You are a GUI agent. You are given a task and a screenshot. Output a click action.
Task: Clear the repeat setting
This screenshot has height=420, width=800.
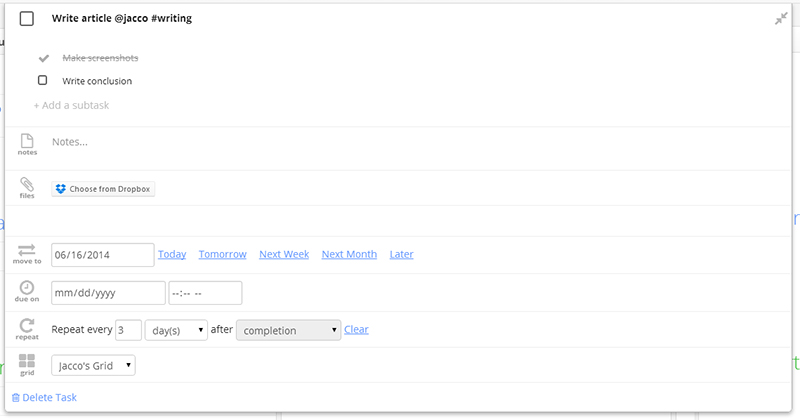pos(356,330)
